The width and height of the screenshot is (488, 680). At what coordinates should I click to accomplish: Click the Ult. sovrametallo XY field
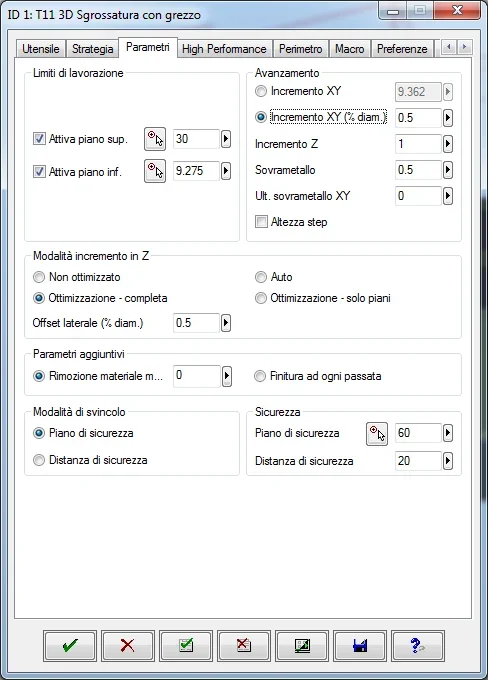point(418,196)
